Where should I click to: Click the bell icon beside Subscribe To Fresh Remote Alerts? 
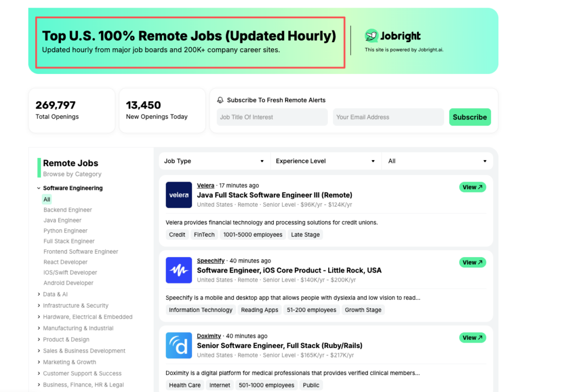[221, 100]
